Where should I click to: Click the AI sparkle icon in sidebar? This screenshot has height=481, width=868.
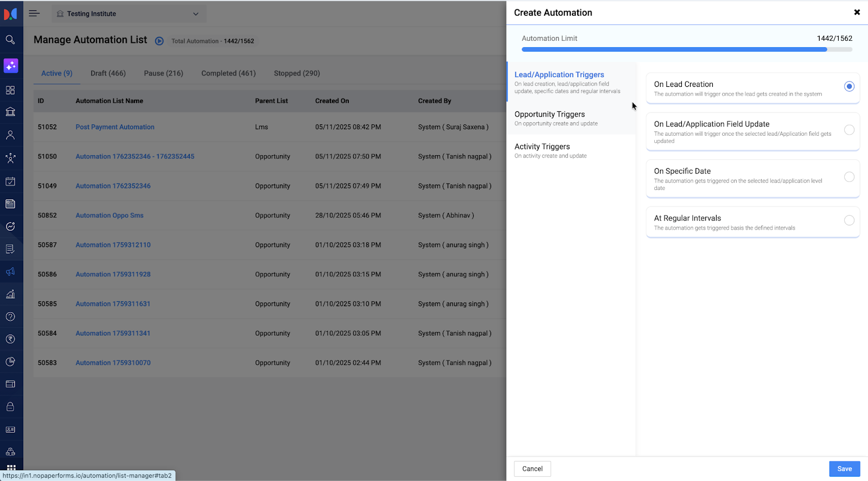tap(11, 66)
